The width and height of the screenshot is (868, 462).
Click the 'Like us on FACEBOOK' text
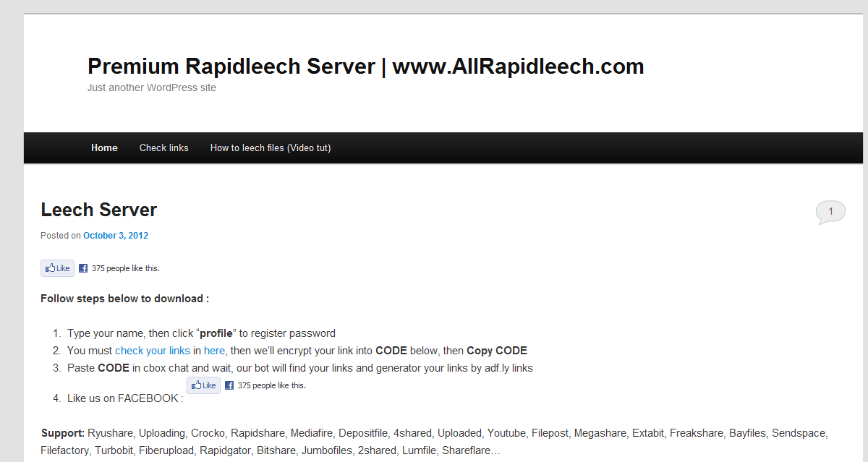(x=125, y=398)
